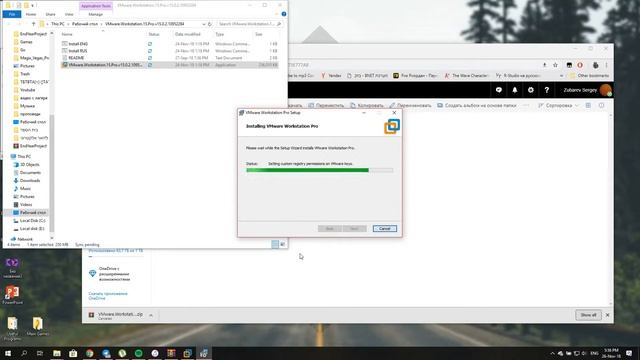The width and height of the screenshot is (640, 360).
Task: Open OneDrive settings gear
Action: pos(531,90)
